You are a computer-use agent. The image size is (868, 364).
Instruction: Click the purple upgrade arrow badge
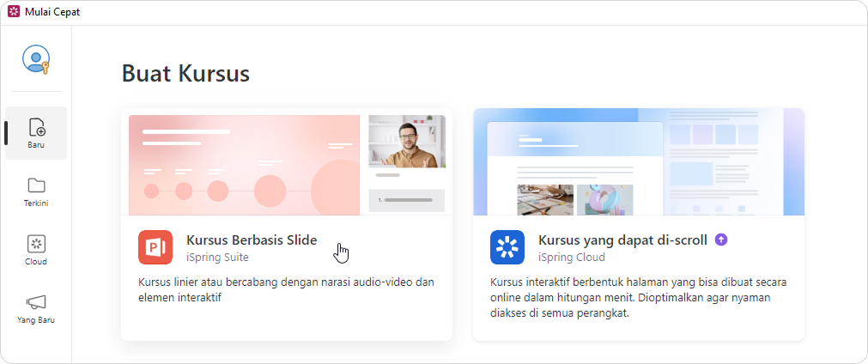721,240
